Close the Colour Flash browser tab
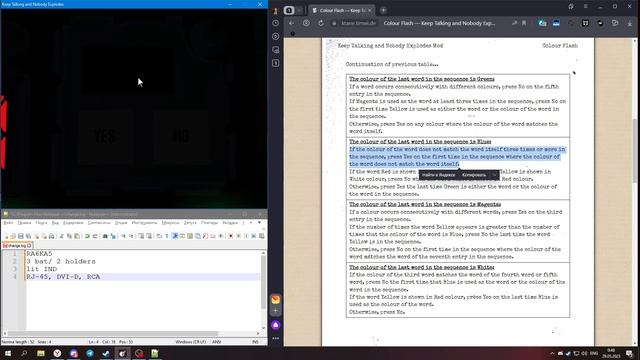 369,10
